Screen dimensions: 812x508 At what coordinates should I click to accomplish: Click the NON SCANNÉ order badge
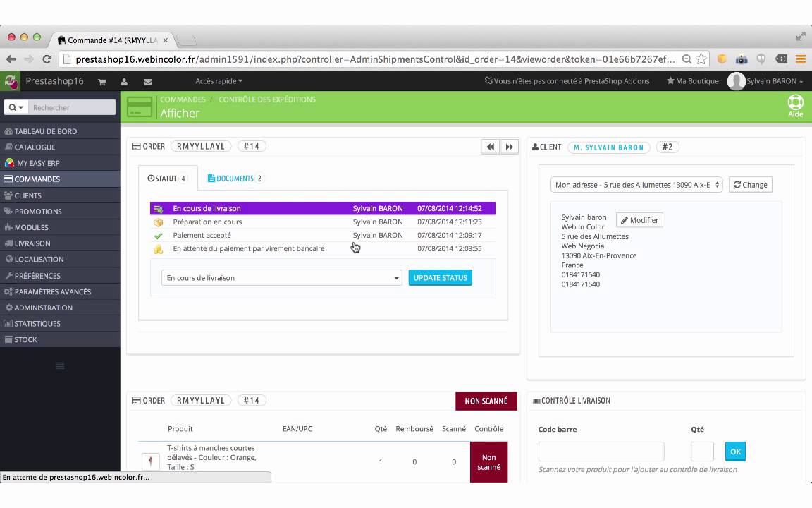tap(486, 401)
